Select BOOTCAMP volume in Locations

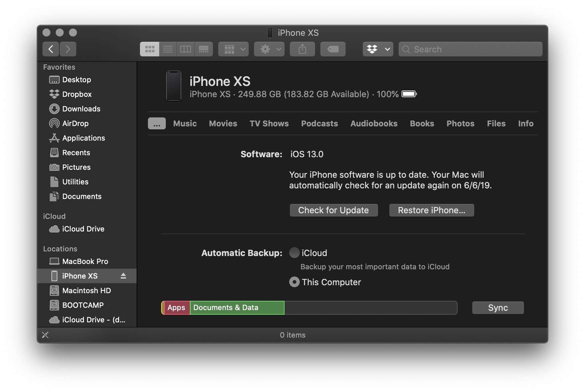tap(87, 305)
